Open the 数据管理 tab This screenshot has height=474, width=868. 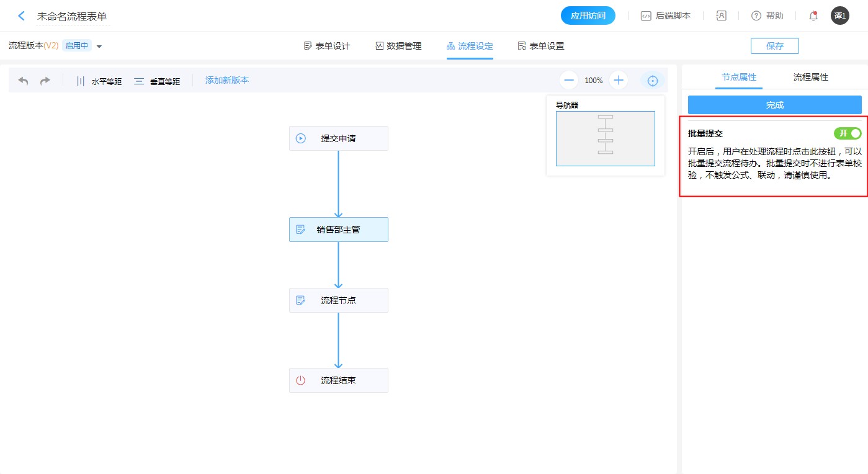398,46
